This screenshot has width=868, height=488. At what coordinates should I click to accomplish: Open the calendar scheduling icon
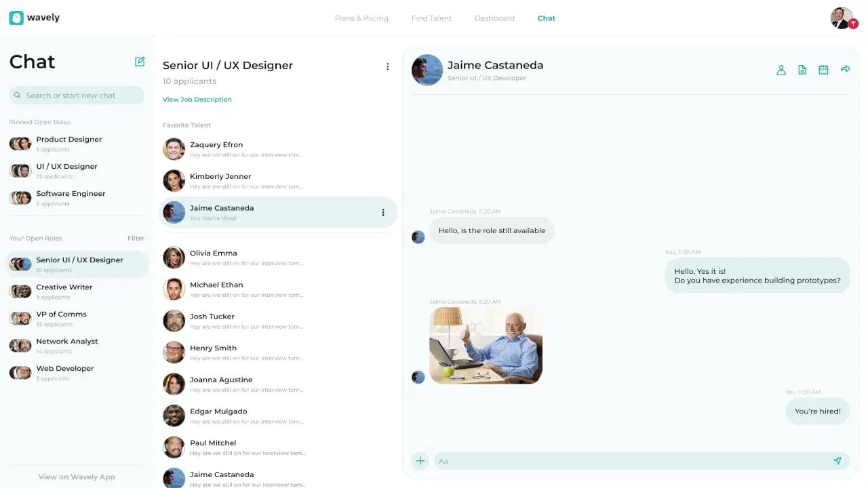pos(823,70)
